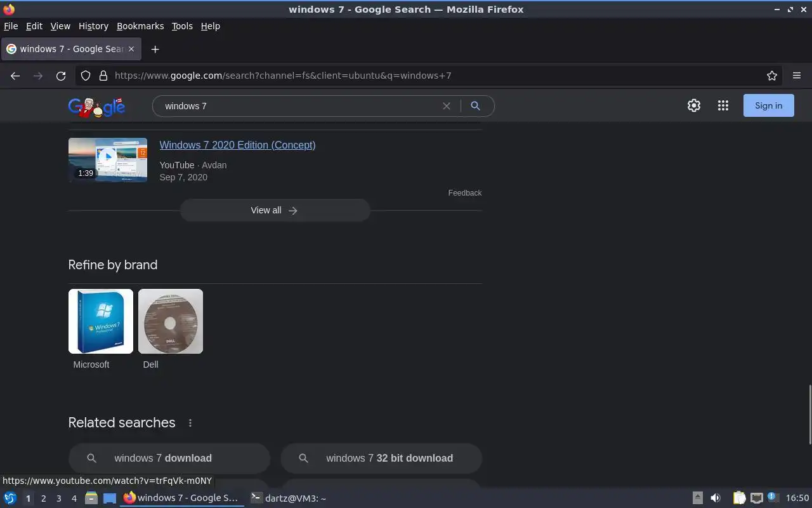Viewport: 812px width, 508px height.
Task: Open the Bookmarks menu
Action: 140,26
